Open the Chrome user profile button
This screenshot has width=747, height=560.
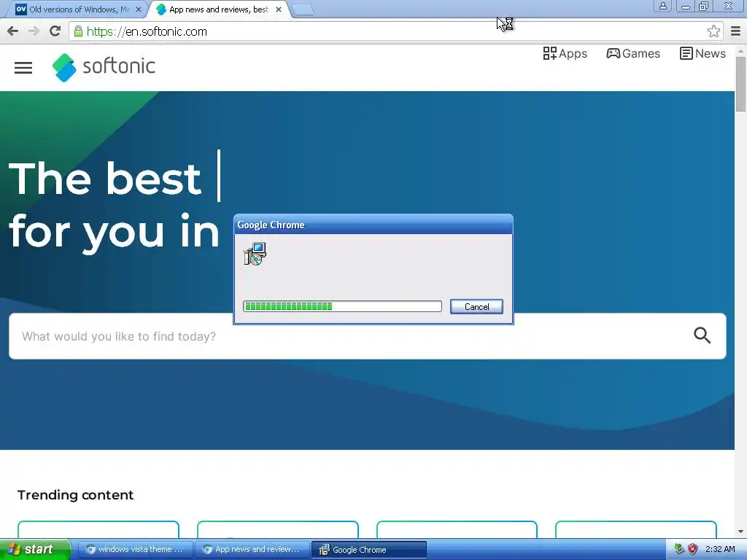point(662,6)
